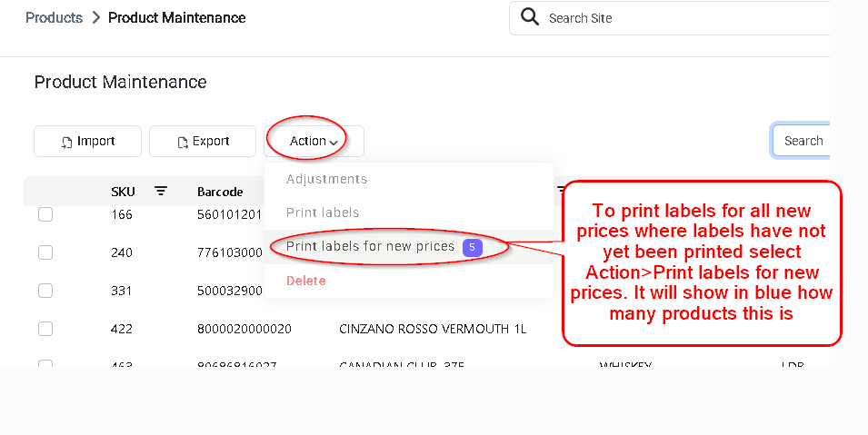Expand the Action dropdown button
868x435 pixels.
(314, 141)
